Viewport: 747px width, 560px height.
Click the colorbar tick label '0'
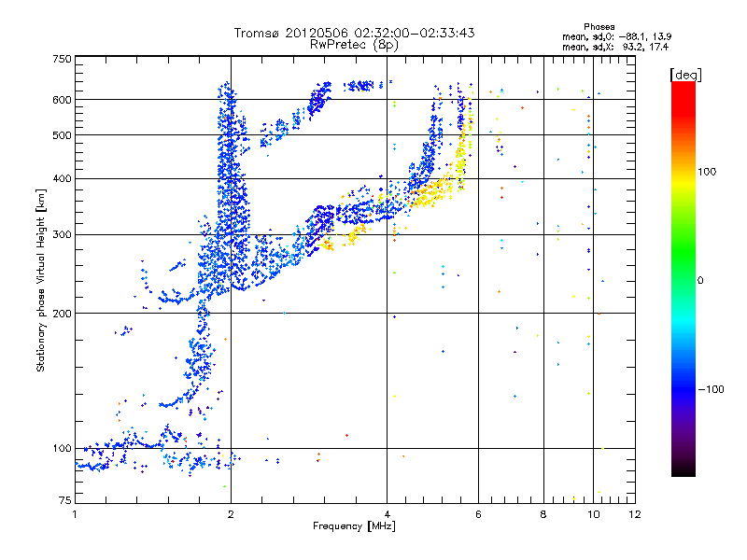coord(700,281)
